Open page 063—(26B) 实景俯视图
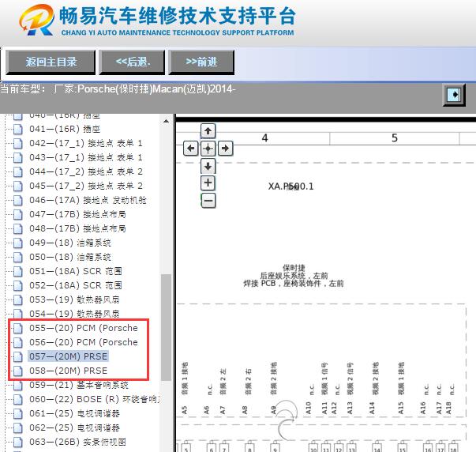The height and width of the screenshot is (452, 476). point(77,442)
